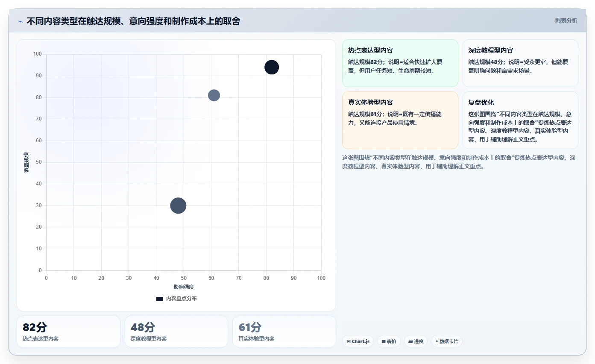Click the y-axis tick label 100

pyautogui.click(x=38, y=54)
